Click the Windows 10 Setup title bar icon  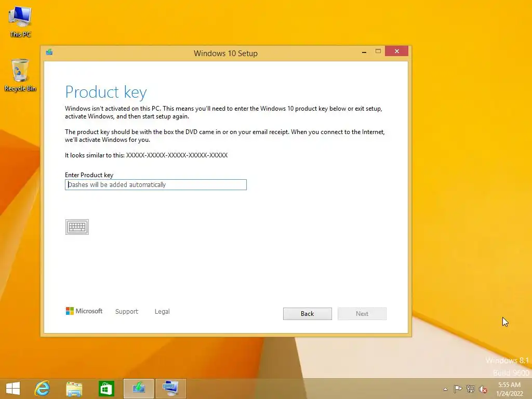coord(49,52)
